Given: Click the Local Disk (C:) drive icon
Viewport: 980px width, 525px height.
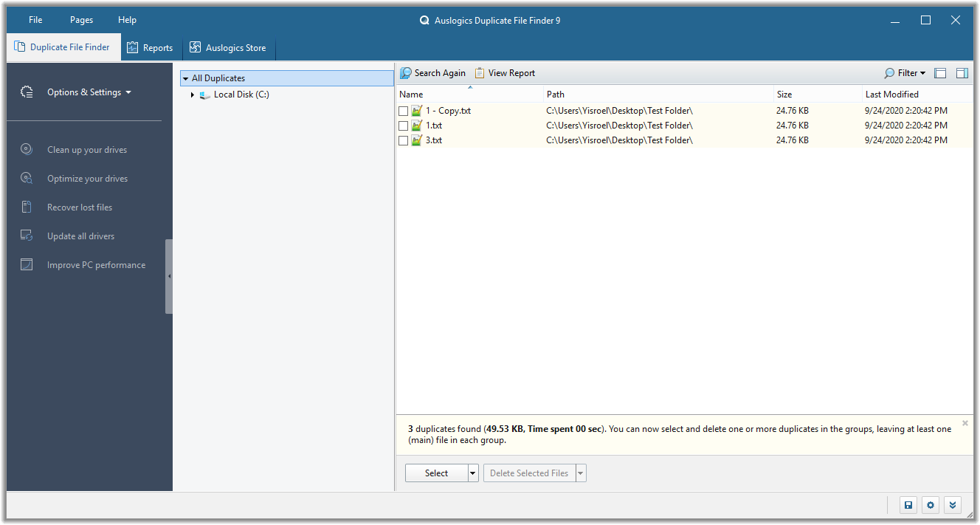Looking at the screenshot, I should click(205, 95).
